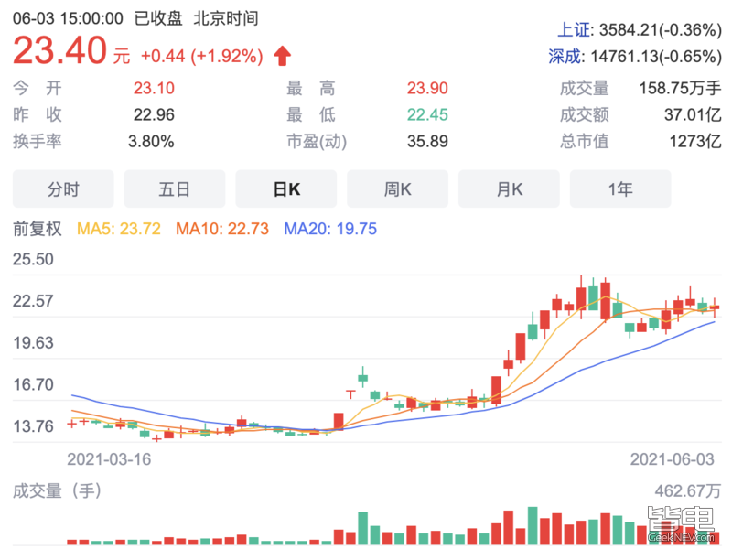The image size is (732, 560).
Task: Click the 最低 value 22.45
Action: (x=427, y=114)
